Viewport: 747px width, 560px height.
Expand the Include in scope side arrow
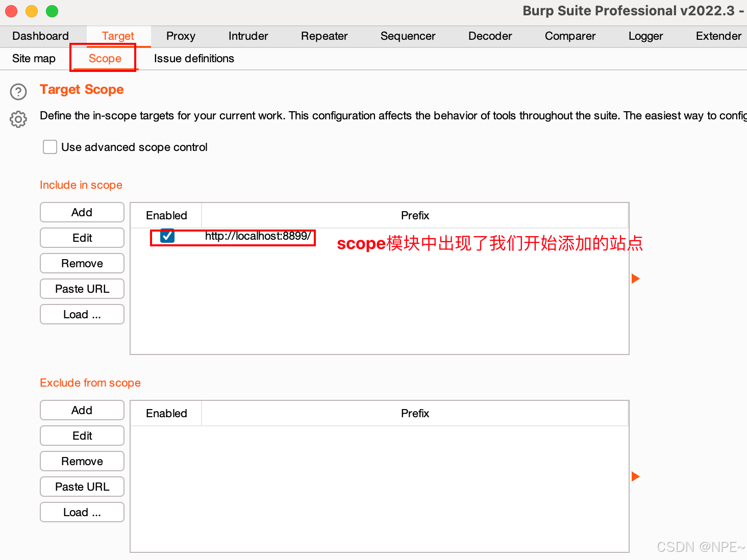[x=635, y=278]
